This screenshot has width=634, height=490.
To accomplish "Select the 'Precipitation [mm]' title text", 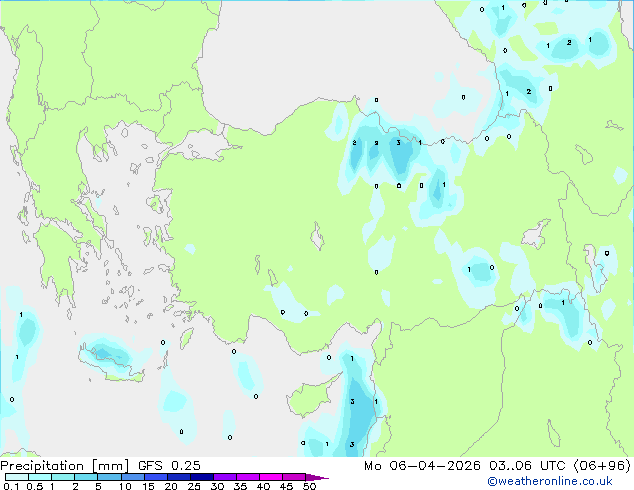I will click(64, 466).
